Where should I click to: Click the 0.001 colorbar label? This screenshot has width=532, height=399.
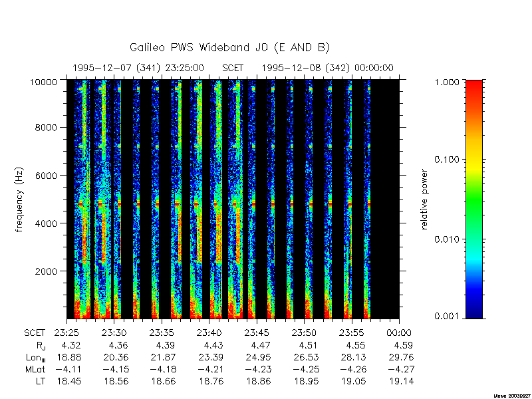(448, 317)
